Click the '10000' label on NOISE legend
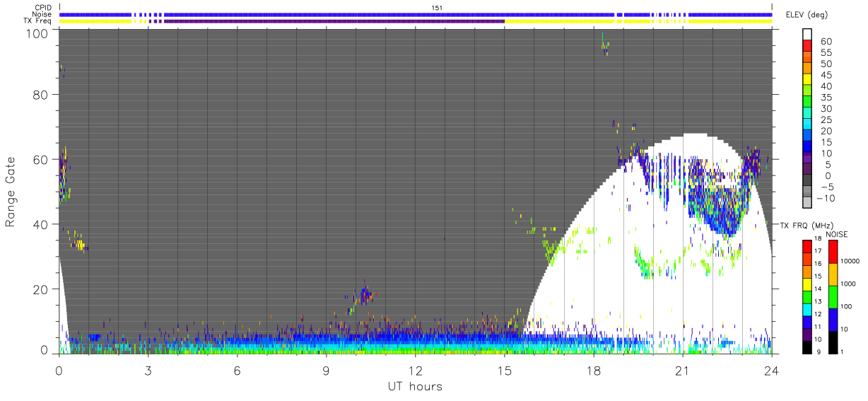Screen dimensions: 868x401 click(849, 260)
